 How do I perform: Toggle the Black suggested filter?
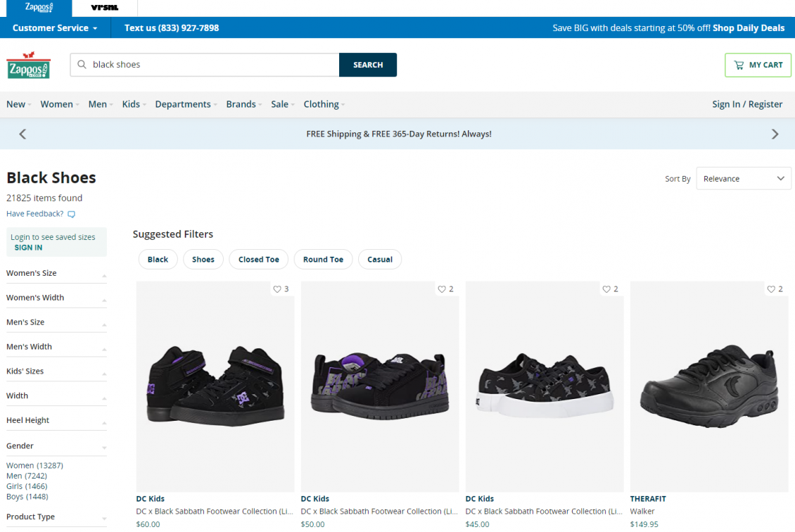[158, 259]
